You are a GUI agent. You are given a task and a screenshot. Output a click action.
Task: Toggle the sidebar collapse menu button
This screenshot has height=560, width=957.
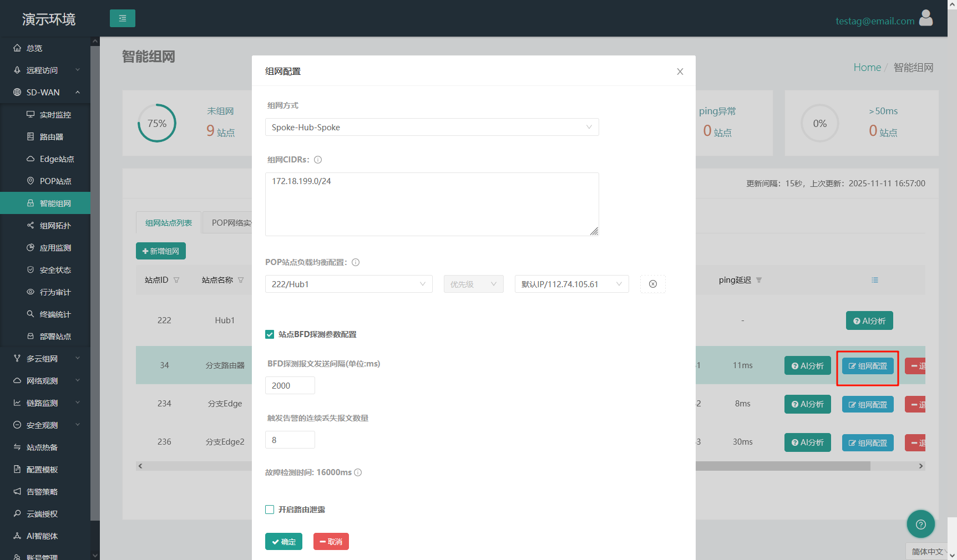(123, 18)
